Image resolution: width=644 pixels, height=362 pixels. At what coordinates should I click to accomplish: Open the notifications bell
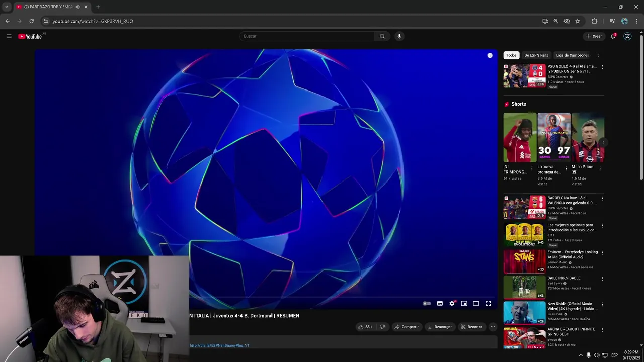(613, 36)
